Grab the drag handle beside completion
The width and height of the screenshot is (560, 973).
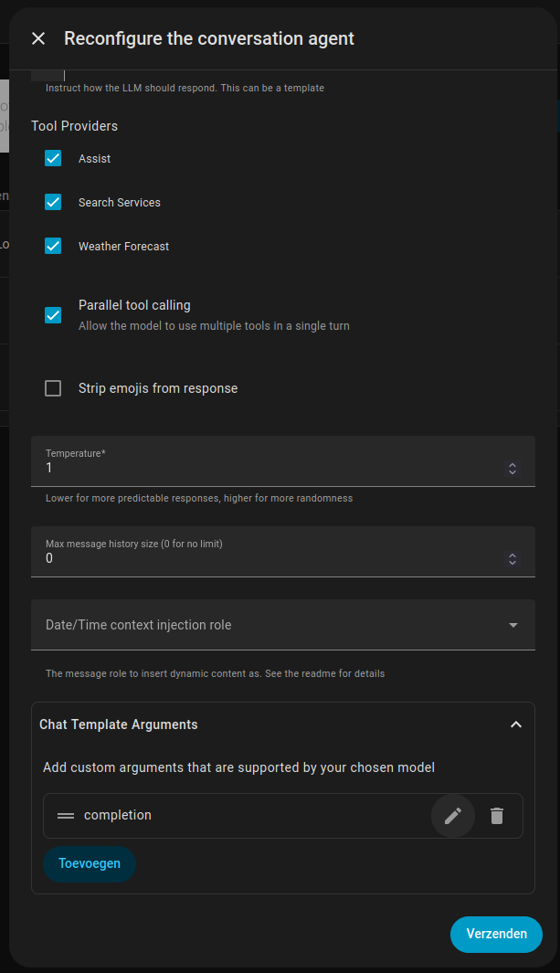(66, 816)
